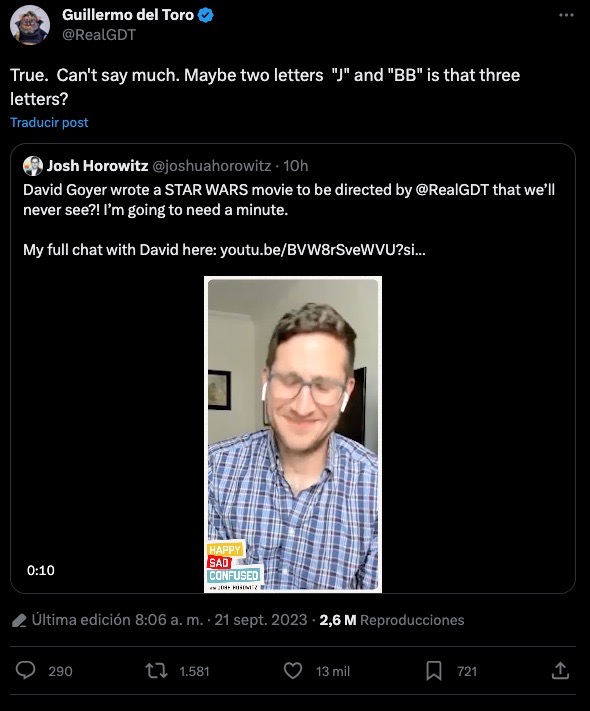Click the repost arrows icon
This screenshot has height=711, width=590.
156,671
